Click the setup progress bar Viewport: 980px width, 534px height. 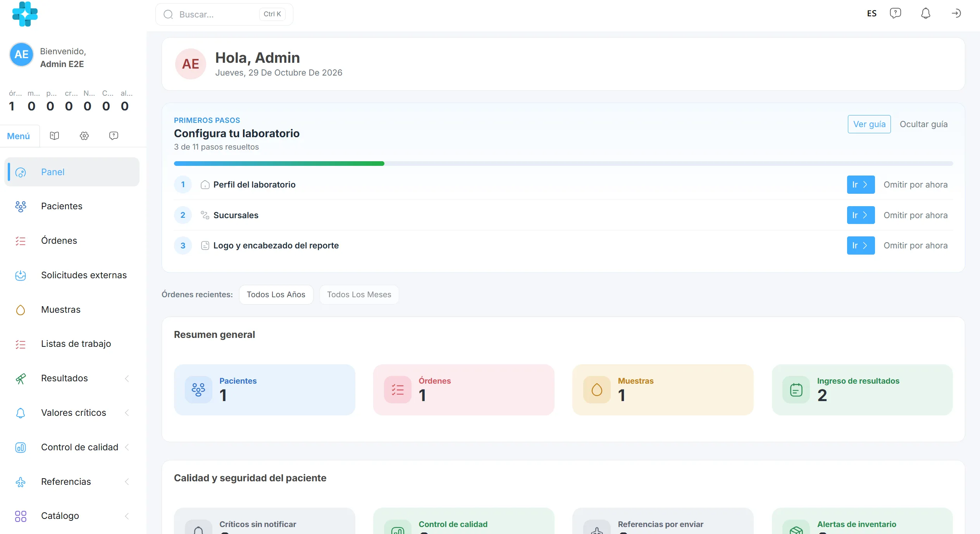563,164
